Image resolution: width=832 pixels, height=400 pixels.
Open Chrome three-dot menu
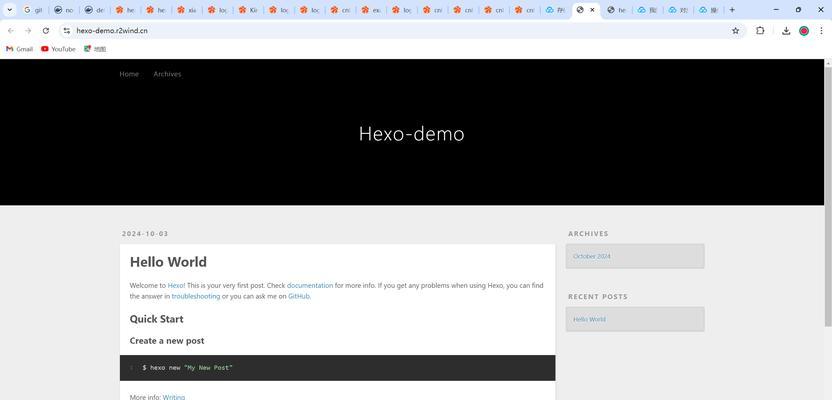pyautogui.click(x=821, y=31)
